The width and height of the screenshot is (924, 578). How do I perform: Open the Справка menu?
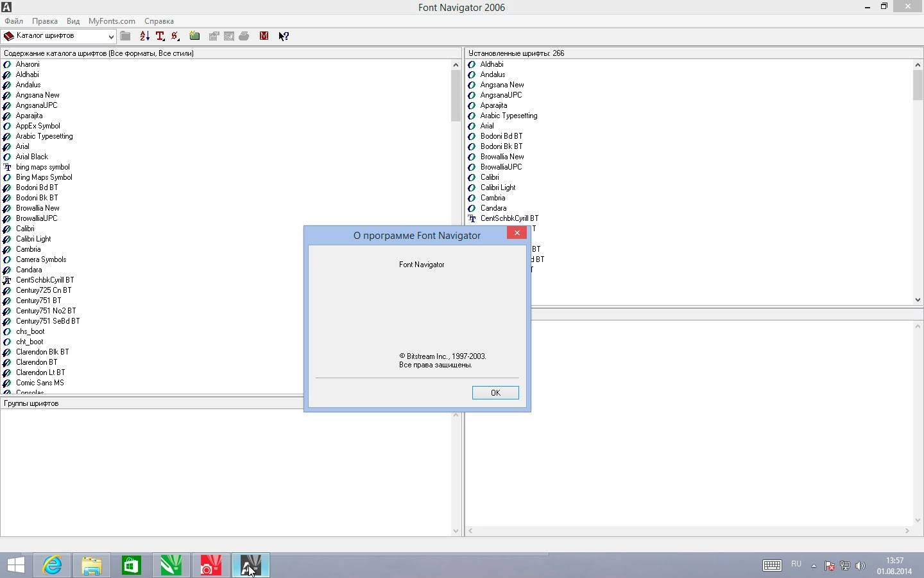click(x=159, y=21)
